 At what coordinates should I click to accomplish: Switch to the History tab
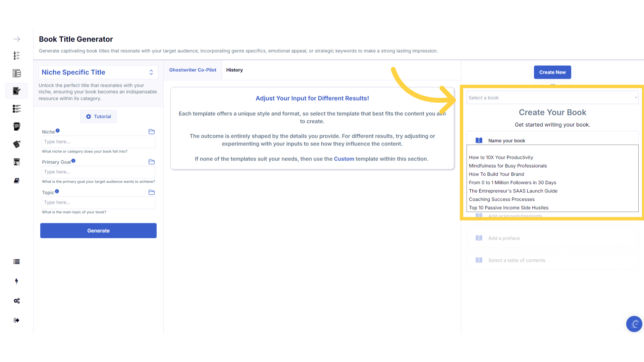234,70
